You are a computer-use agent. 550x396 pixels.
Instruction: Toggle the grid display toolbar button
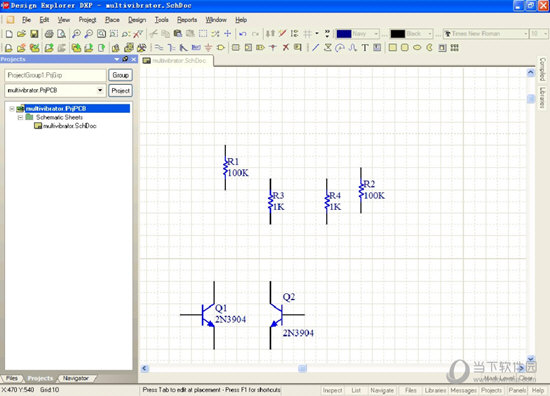coord(308,34)
